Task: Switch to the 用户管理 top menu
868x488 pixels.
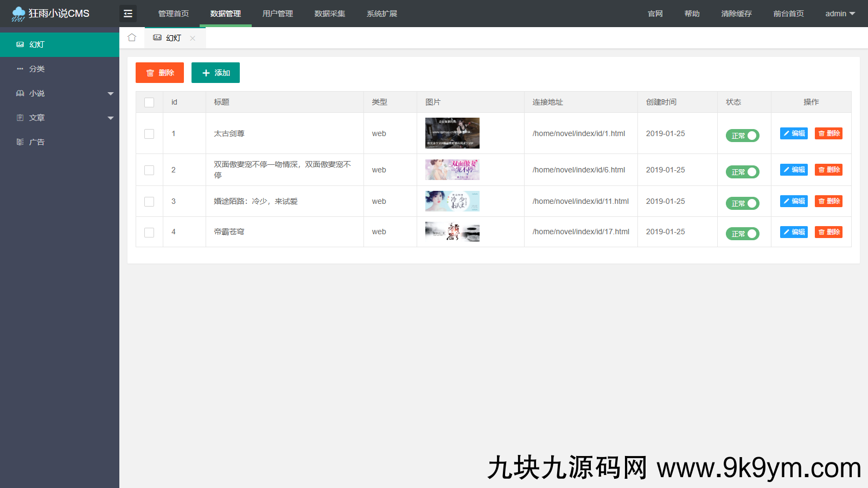Action: [277, 14]
